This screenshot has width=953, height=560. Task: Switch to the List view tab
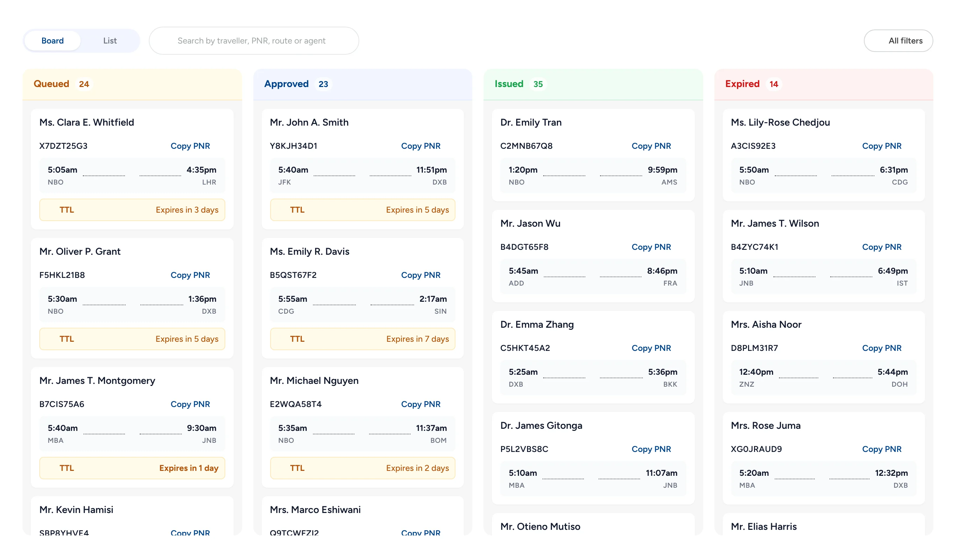click(x=110, y=40)
